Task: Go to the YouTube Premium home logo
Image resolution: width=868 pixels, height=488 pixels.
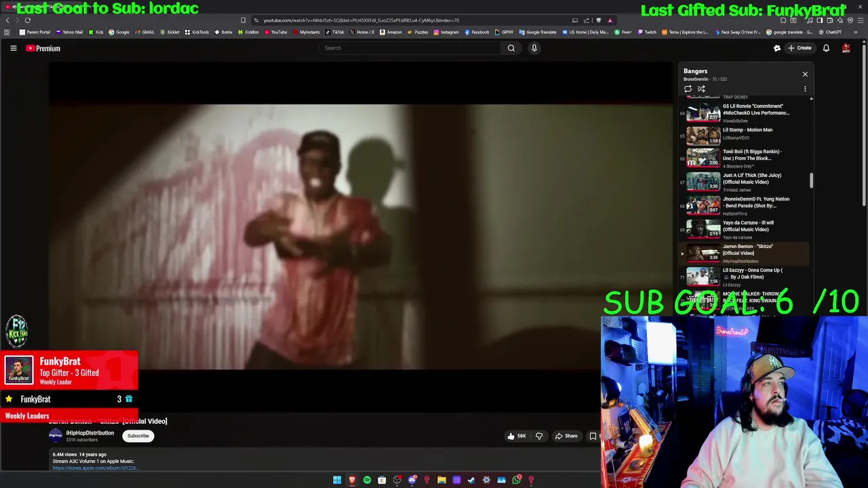Action: point(43,48)
